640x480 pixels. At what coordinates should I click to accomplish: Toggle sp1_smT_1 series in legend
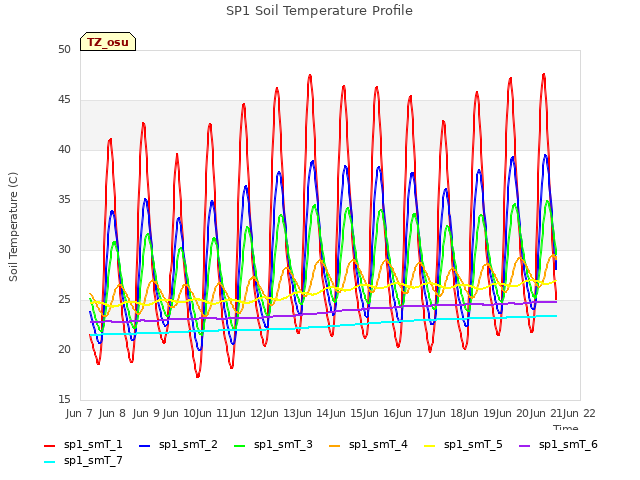click(83, 444)
